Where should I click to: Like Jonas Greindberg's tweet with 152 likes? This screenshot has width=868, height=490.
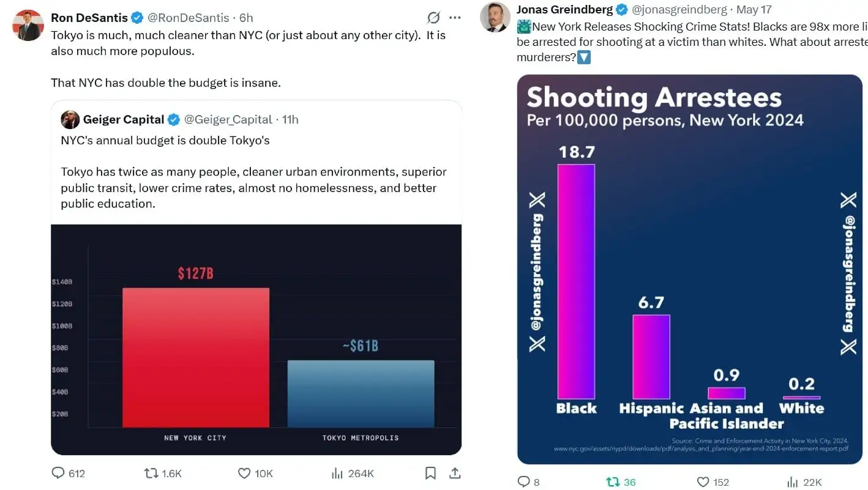703,481
